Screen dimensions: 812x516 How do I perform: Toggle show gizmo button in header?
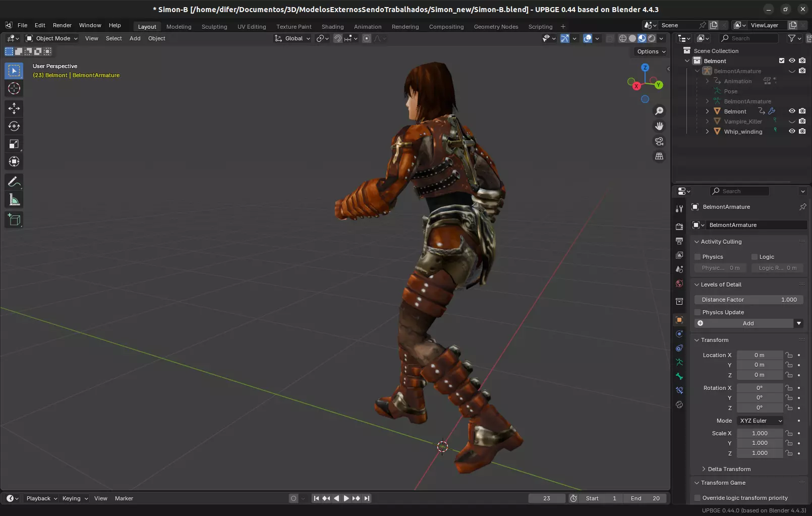pyautogui.click(x=564, y=38)
